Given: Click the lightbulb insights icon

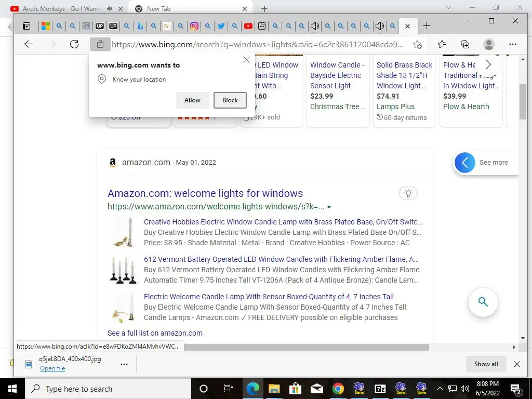Looking at the screenshot, I should [408, 193].
